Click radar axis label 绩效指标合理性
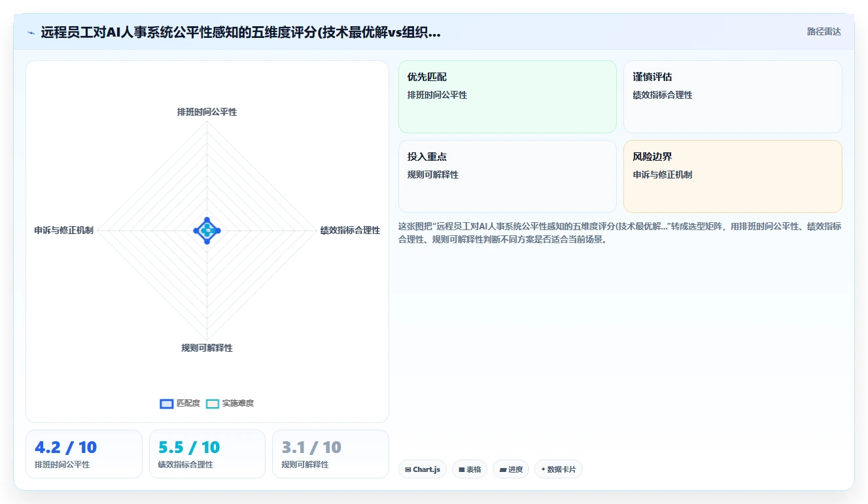 coord(350,230)
